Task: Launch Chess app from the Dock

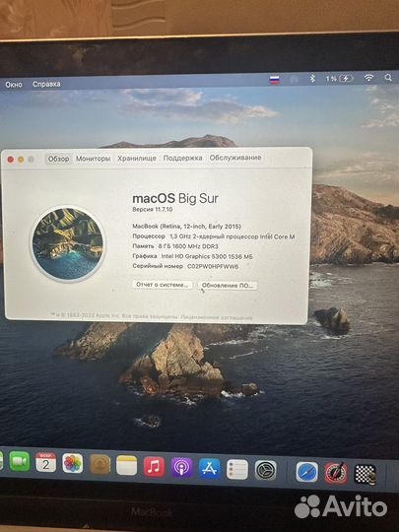Action: pos(366,474)
